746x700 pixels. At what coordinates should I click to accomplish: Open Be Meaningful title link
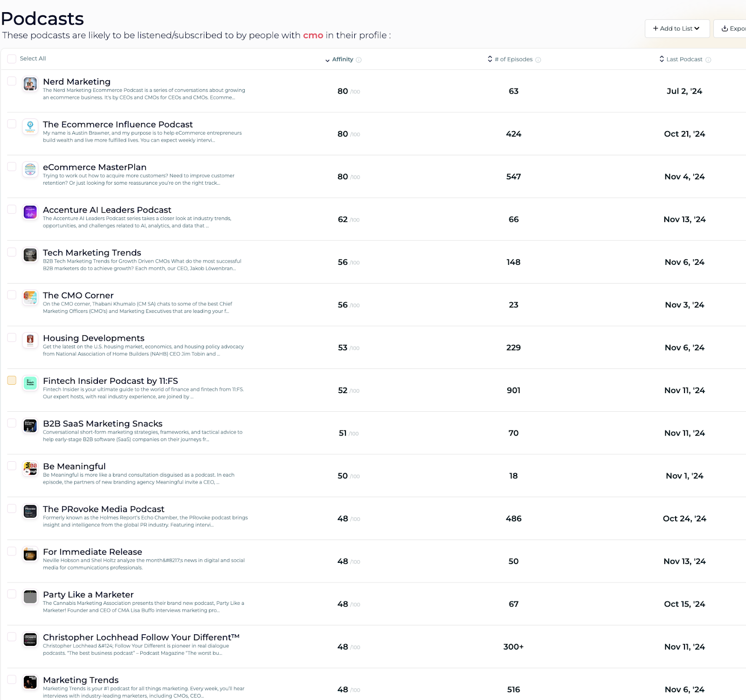[74, 466]
